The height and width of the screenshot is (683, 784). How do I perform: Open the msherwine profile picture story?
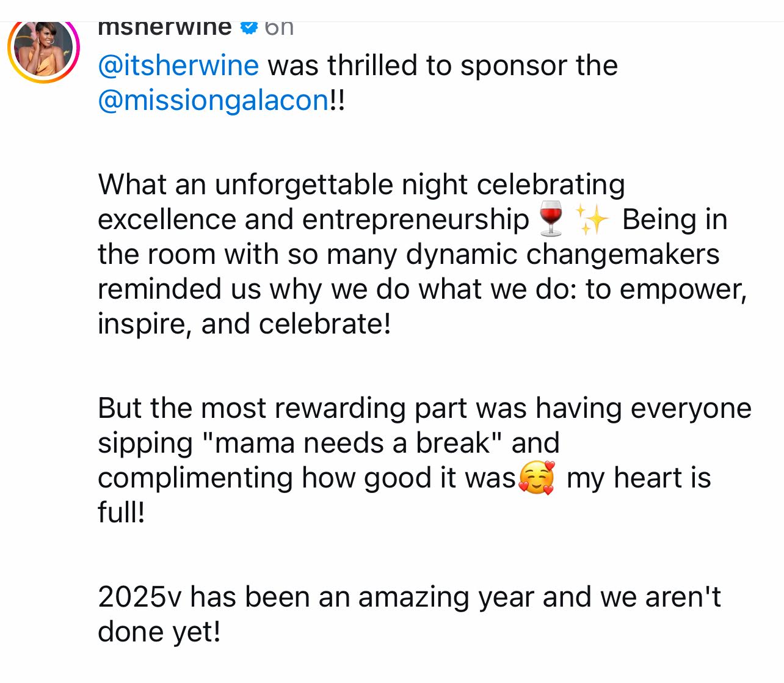coord(43,48)
